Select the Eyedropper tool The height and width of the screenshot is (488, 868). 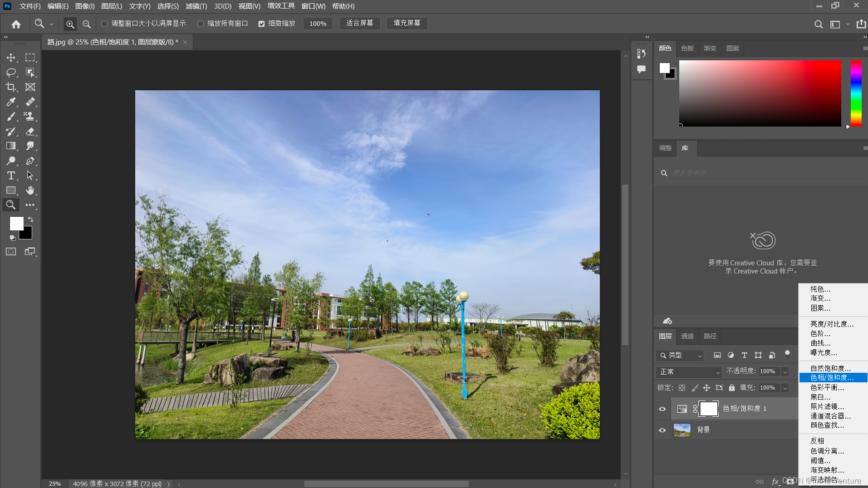tap(11, 102)
